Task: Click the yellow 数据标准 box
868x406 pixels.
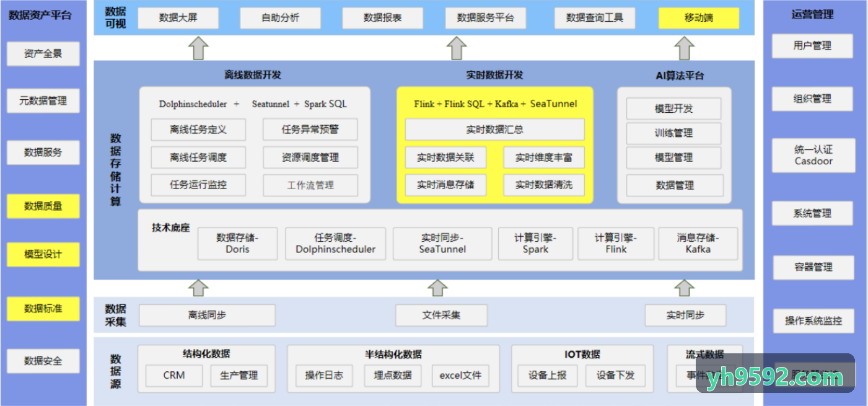Action: [43, 309]
